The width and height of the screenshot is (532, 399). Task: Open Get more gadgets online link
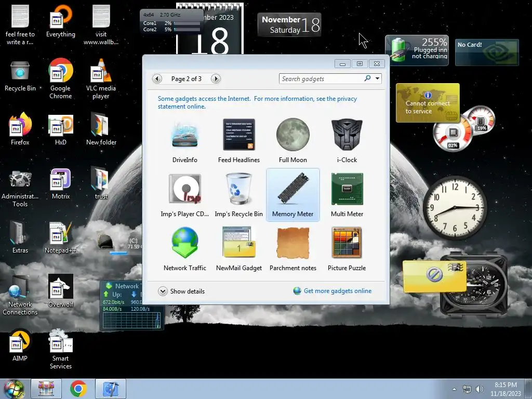point(332,291)
